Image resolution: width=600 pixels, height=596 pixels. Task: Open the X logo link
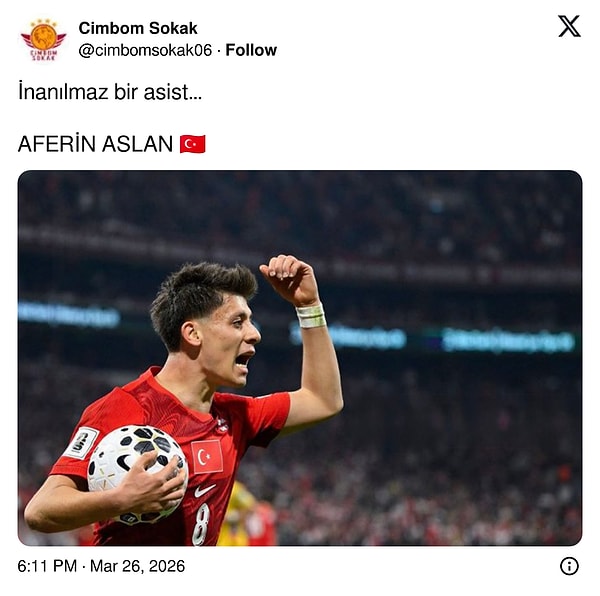click(x=569, y=26)
